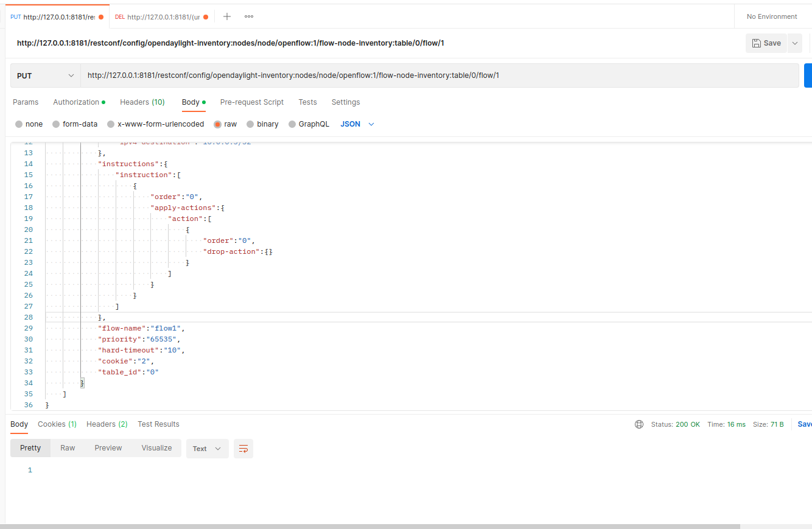Switch to the Headers (10) request tab
The image size is (812, 529).
coord(142,102)
